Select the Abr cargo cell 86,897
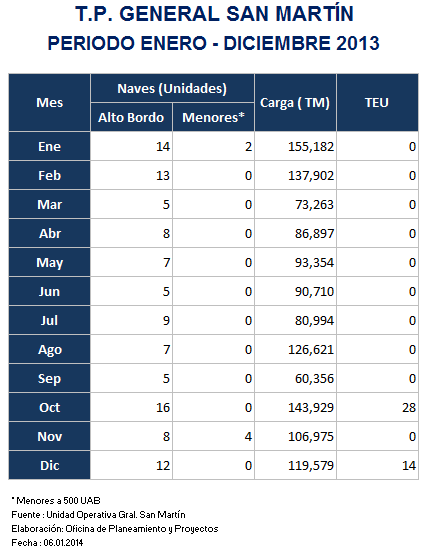This screenshot has height=552, width=432. [x=295, y=233]
